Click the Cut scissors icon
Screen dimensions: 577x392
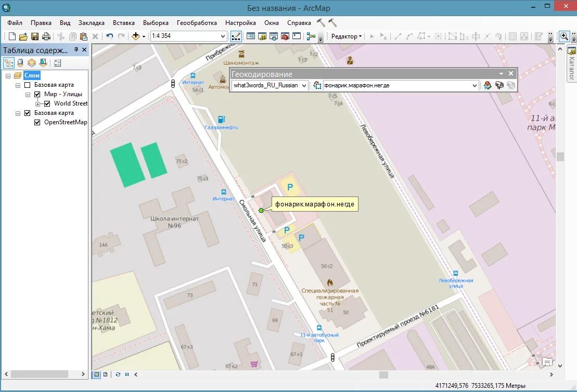pyautogui.click(x=61, y=36)
